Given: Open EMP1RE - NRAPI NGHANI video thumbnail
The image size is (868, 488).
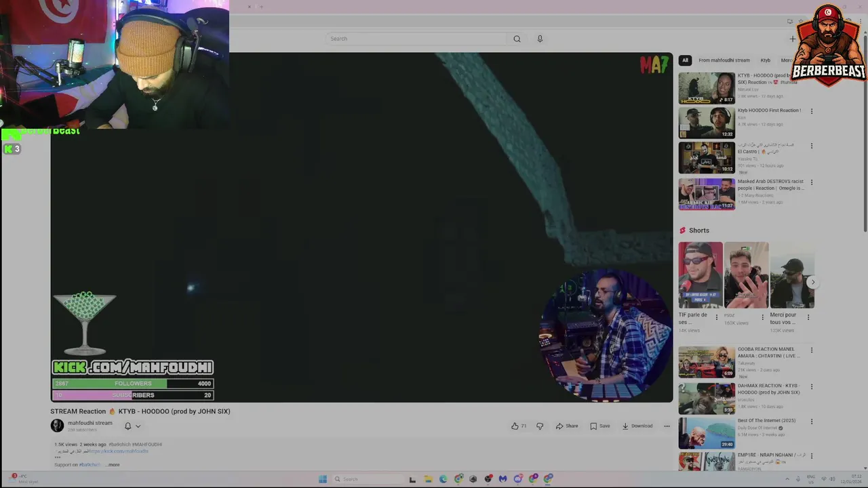Looking at the screenshot, I should 707,462.
